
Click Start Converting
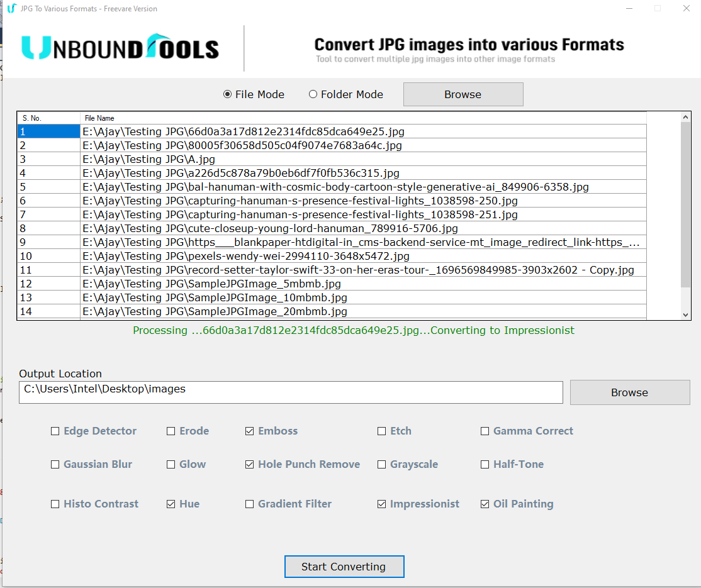344,566
